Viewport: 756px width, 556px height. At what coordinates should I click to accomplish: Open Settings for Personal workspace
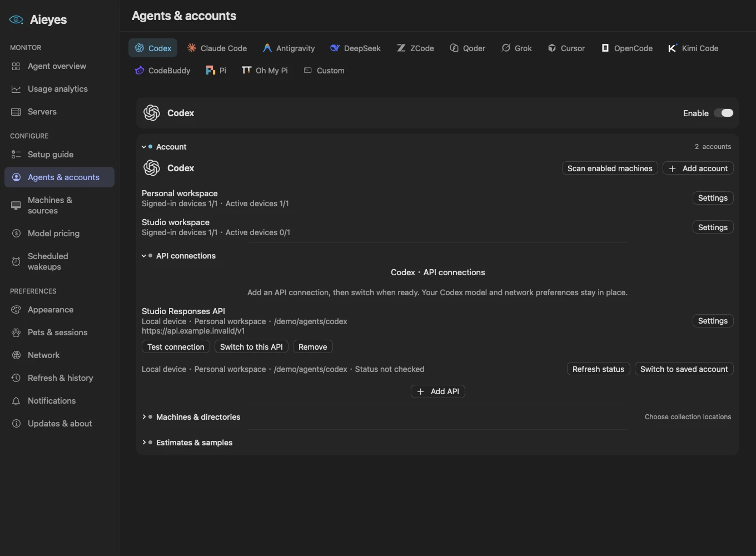point(713,198)
